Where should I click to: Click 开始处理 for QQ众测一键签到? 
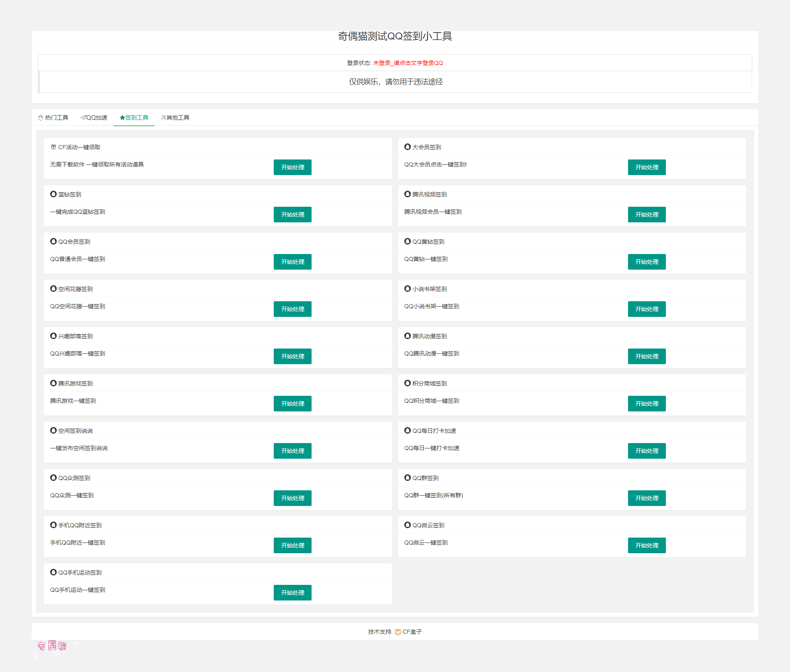293,498
